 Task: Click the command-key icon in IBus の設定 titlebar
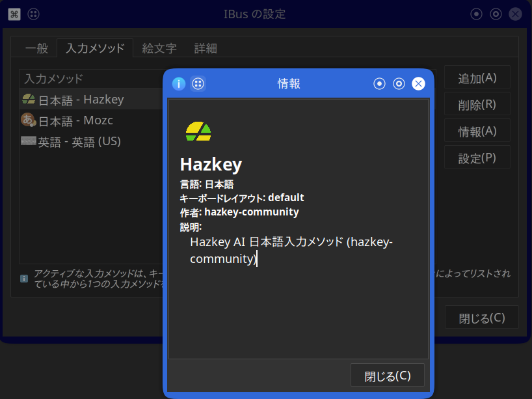pos(14,14)
